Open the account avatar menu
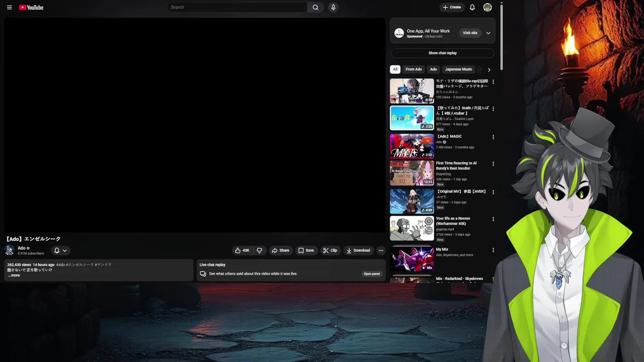This screenshot has height=362, width=644. (488, 8)
